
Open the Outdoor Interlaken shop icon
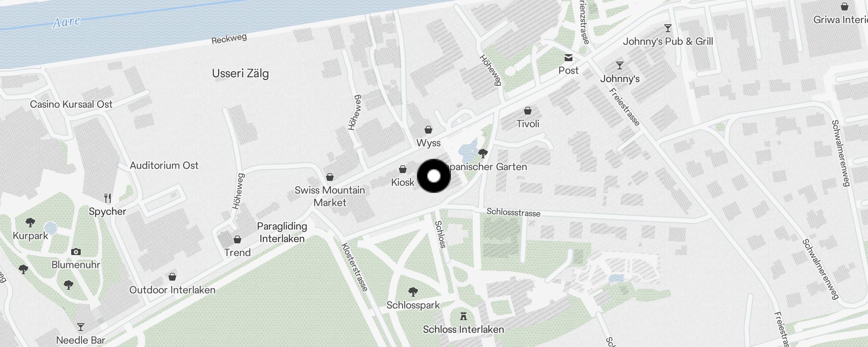click(x=172, y=277)
